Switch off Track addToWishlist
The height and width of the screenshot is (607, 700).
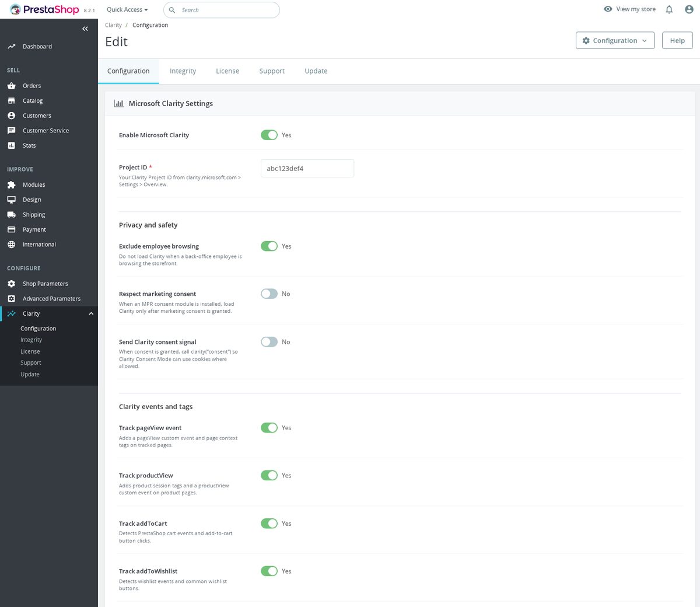(269, 571)
